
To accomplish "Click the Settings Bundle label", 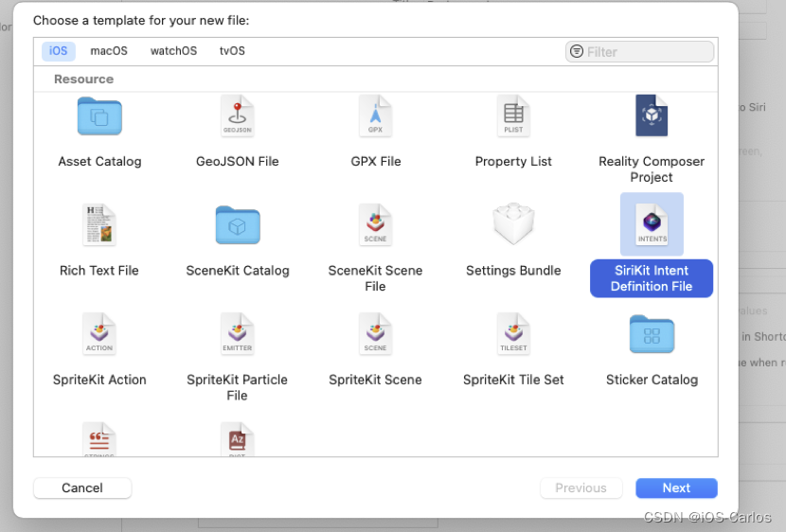I will point(513,271).
